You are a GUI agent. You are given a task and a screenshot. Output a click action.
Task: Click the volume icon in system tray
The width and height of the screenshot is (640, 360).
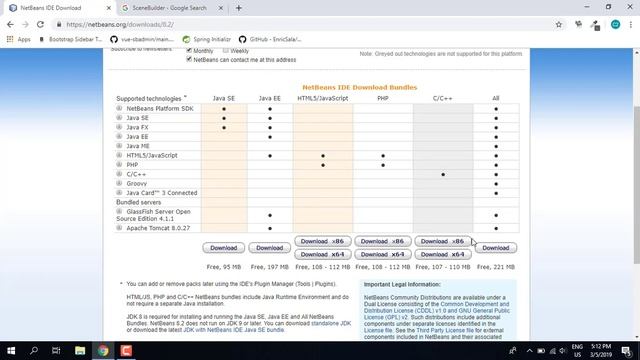[563, 351]
